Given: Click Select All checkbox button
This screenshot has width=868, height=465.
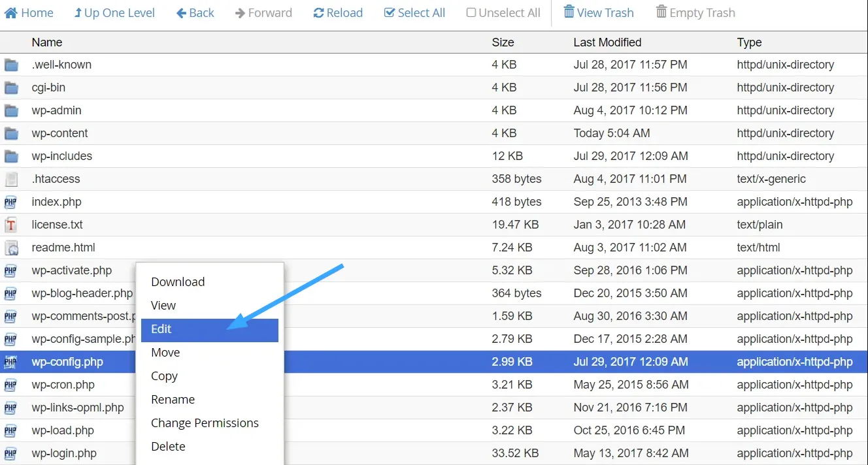Looking at the screenshot, I should [414, 12].
